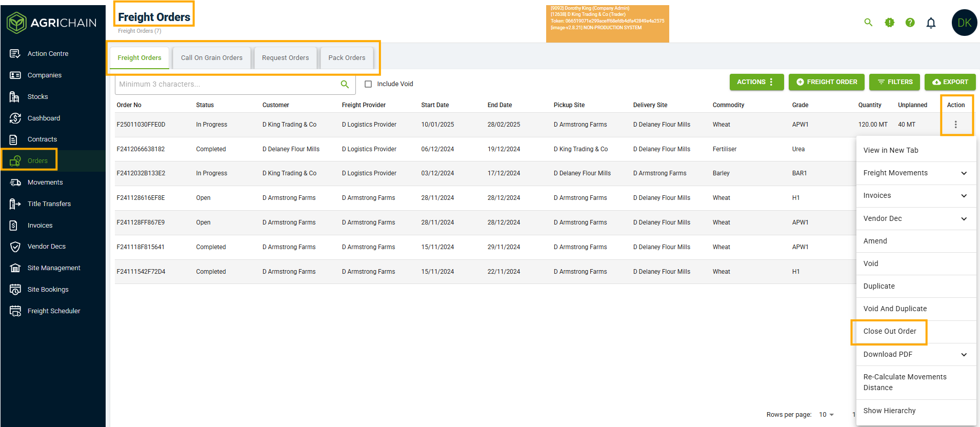Viewport: 980px width, 427px height.
Task: Switch to Call On Grain Orders tab
Action: point(212,58)
